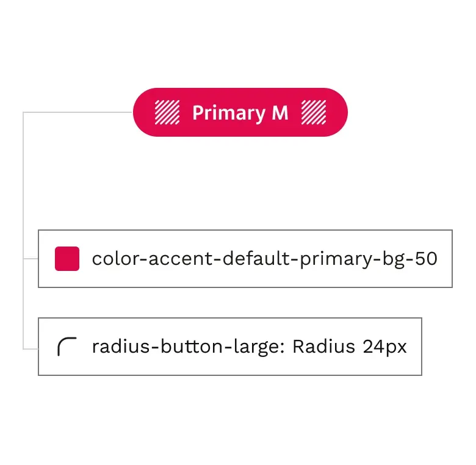Click the vertical gray connector line
The width and height of the screenshot is (476, 465).
point(23,231)
